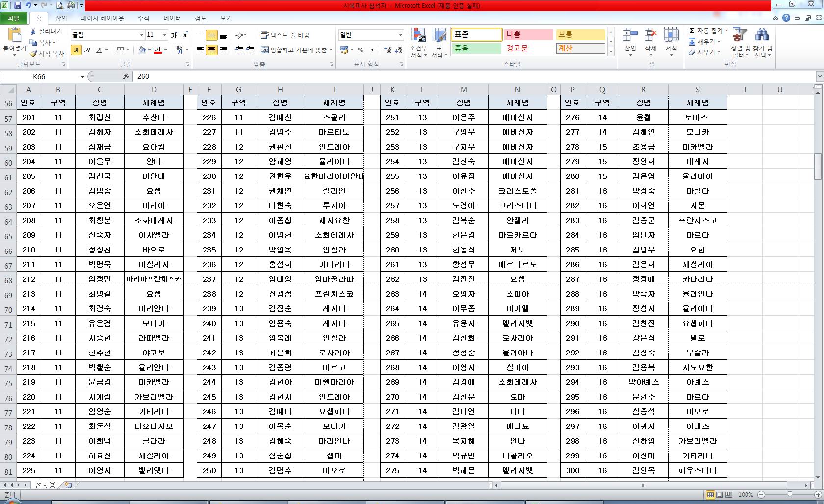Expand the cell styles gallery

(611, 52)
